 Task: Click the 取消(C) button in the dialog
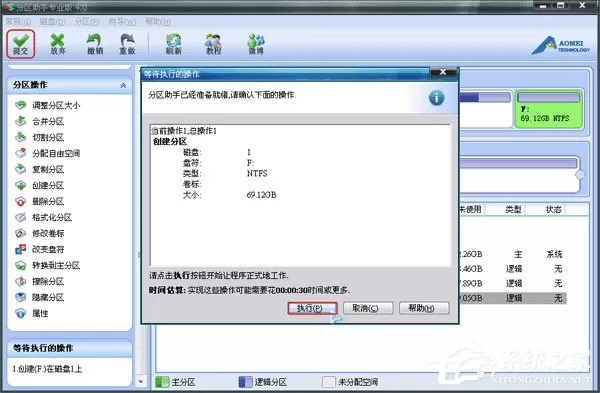(368, 308)
